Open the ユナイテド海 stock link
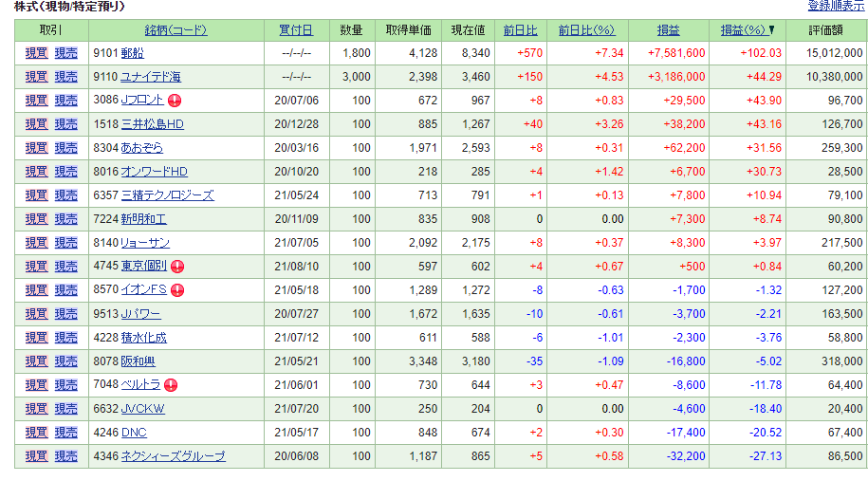Viewport: 868px width, 481px height. (x=151, y=77)
